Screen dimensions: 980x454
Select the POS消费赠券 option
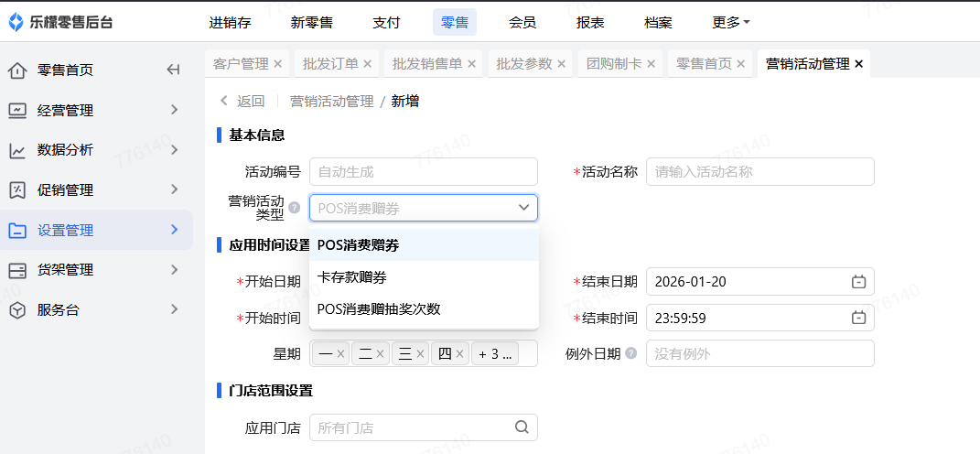(x=424, y=245)
